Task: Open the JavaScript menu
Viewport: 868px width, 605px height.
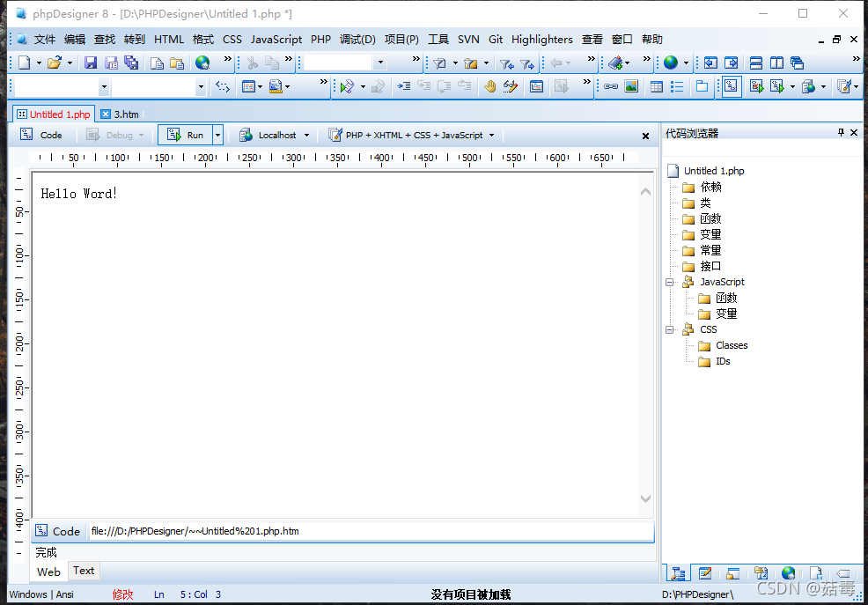Action: [x=276, y=40]
